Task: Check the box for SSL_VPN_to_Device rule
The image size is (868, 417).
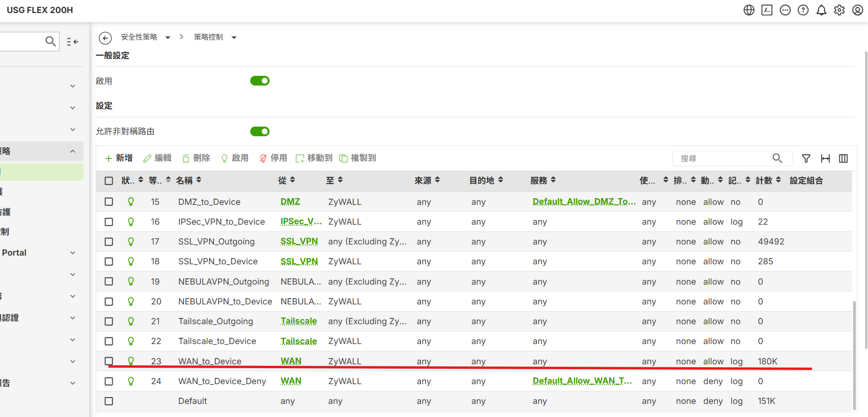Action: [109, 261]
